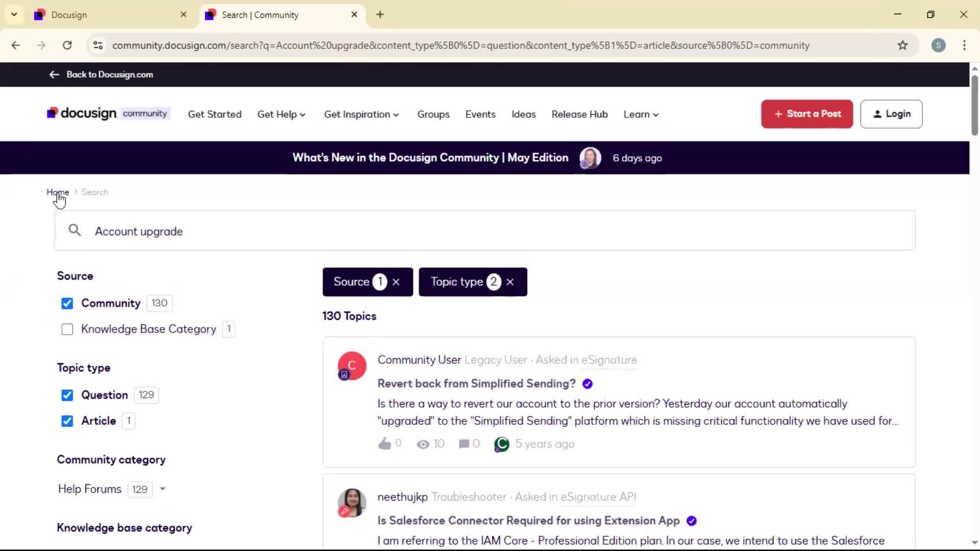The width and height of the screenshot is (980, 551).
Task: Open a new browser tab
Action: pyautogui.click(x=380, y=15)
